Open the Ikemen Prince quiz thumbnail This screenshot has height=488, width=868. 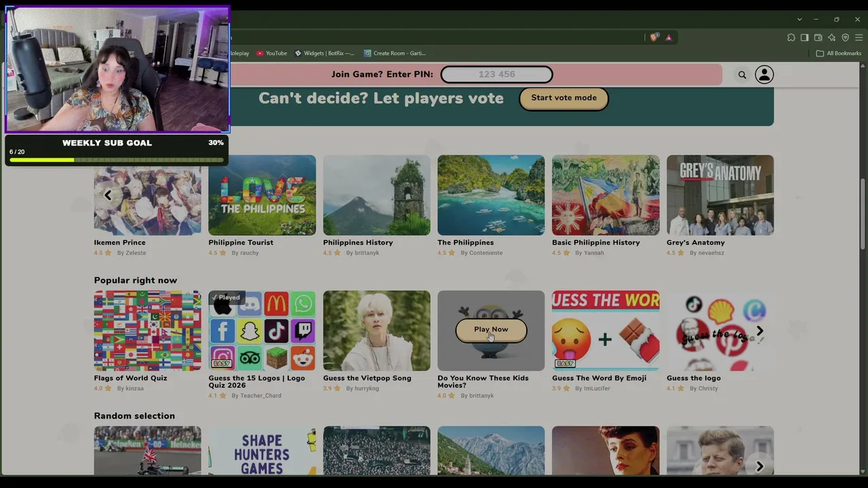pos(148,195)
